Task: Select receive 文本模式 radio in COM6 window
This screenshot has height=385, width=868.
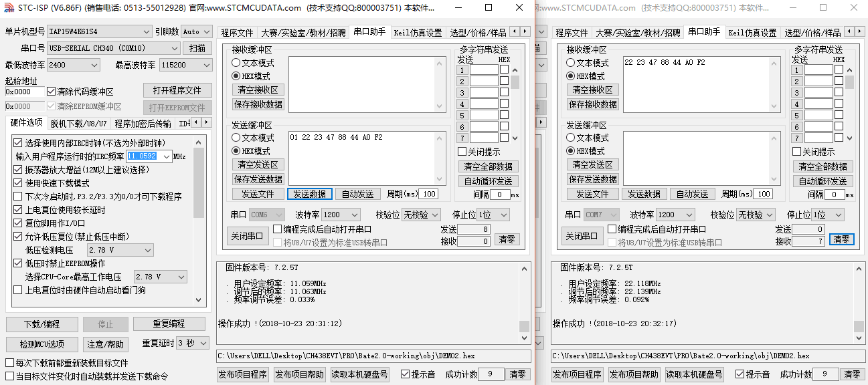Action: pyautogui.click(x=236, y=62)
